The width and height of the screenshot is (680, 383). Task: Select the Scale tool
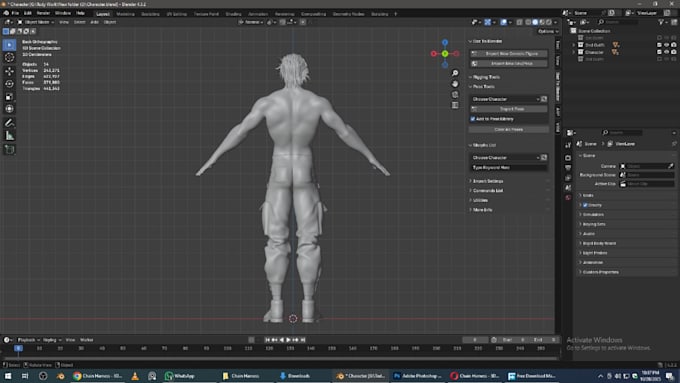coord(9,97)
